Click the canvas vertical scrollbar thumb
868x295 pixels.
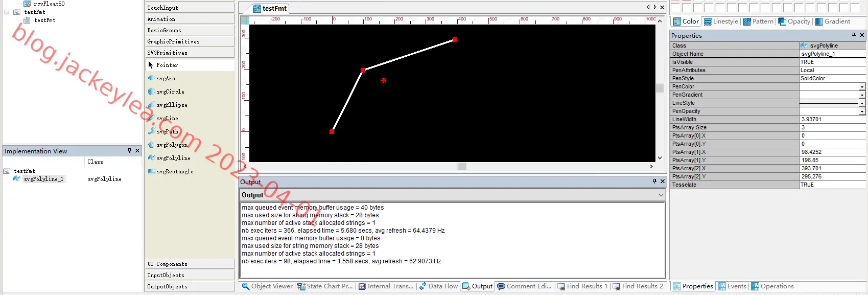click(660, 88)
